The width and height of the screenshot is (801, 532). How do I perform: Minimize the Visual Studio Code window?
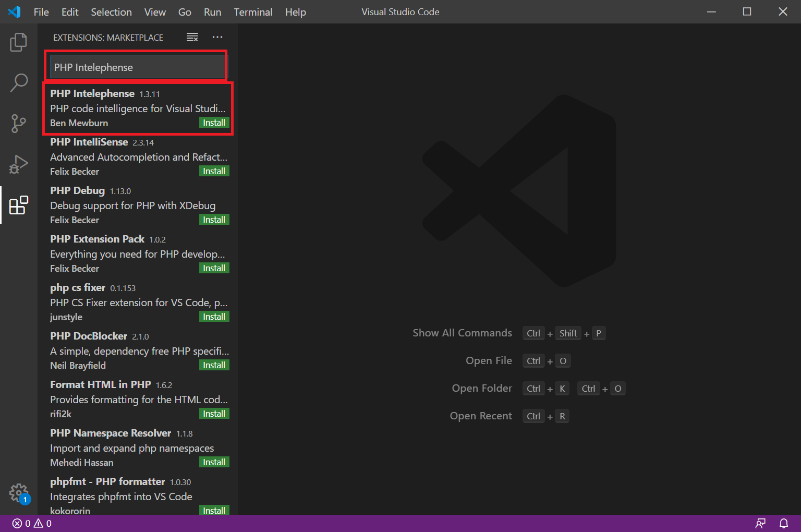click(x=711, y=11)
